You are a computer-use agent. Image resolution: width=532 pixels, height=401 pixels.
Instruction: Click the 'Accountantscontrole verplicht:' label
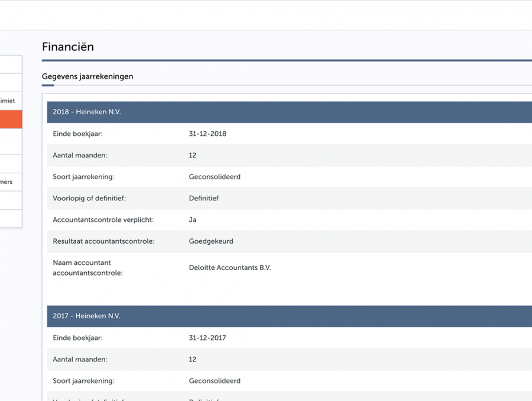click(x=103, y=219)
